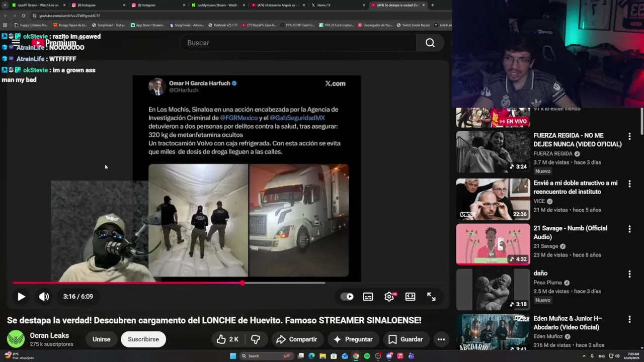Open the Ocran Leaks channel avatar
Screen dimensions: 644x362
(x=16, y=339)
